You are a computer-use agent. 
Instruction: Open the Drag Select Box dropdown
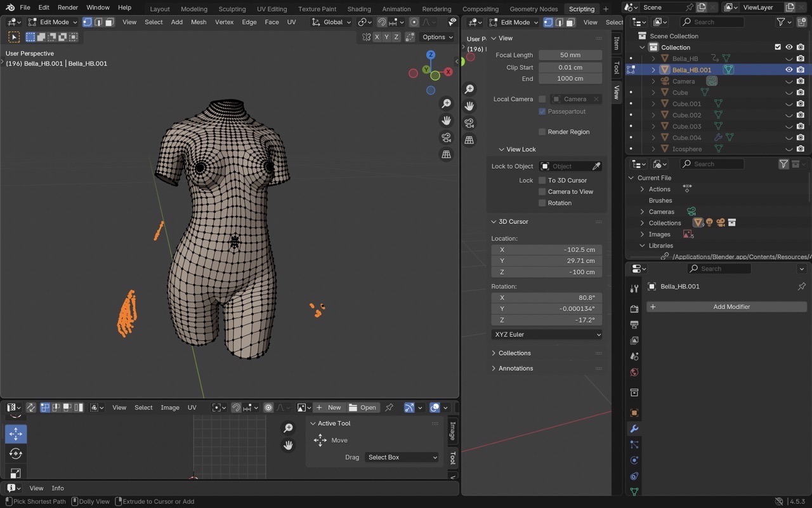pyautogui.click(x=402, y=457)
